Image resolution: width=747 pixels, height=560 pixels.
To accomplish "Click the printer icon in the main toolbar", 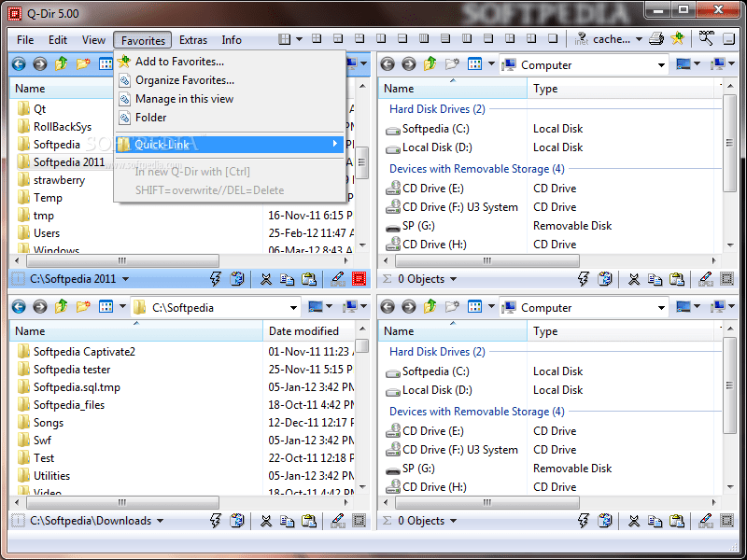I will pos(655,39).
